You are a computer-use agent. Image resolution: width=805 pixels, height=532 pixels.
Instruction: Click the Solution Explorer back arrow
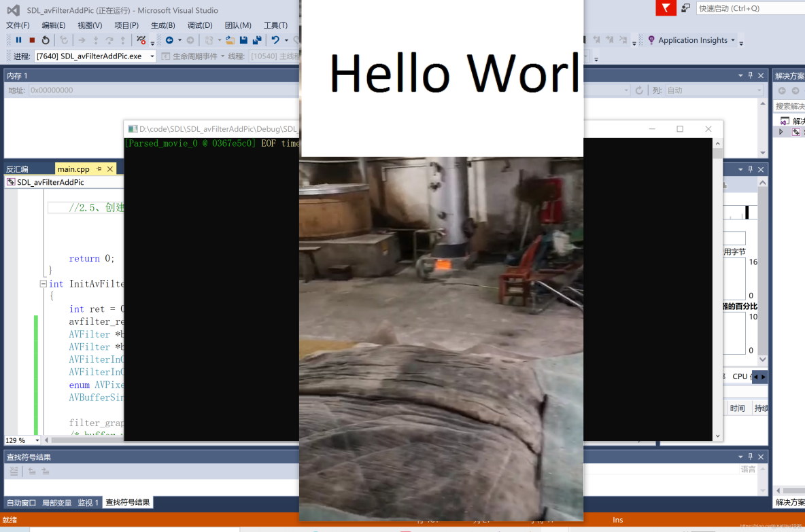(782, 90)
